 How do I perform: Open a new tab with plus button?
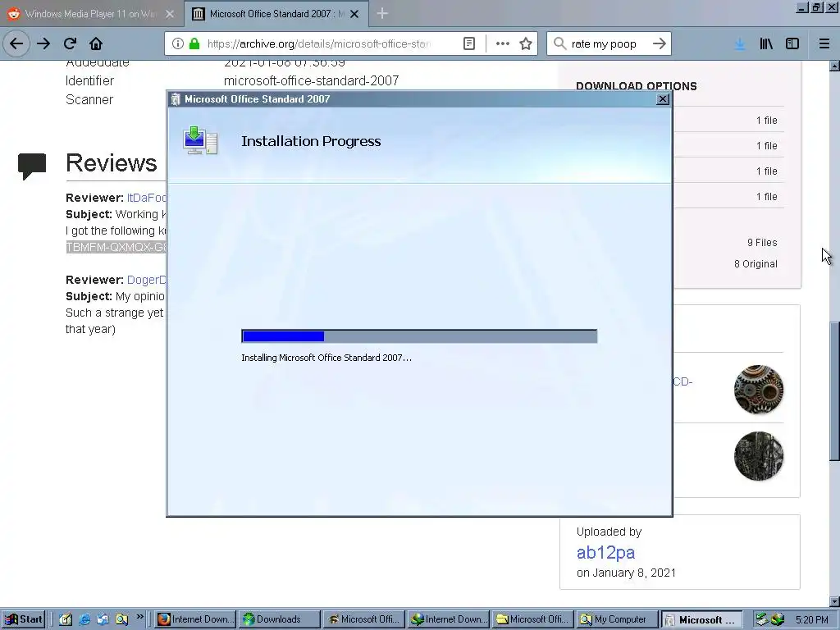382,13
